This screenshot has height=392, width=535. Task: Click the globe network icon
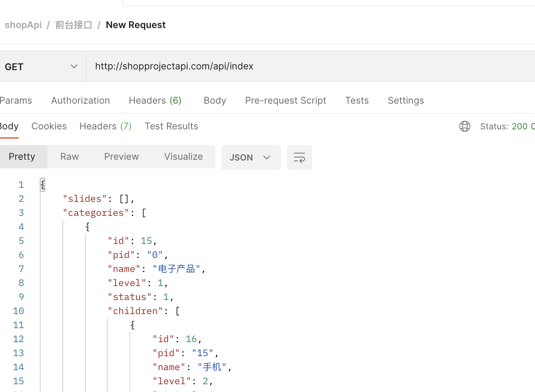[464, 126]
